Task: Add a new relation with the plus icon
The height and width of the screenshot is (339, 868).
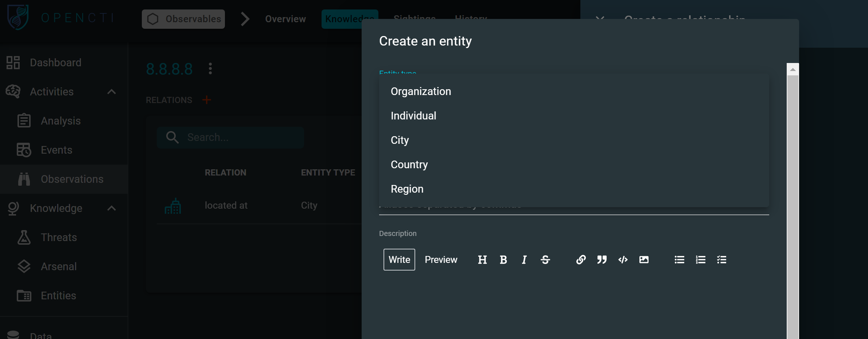Action: 207,99
